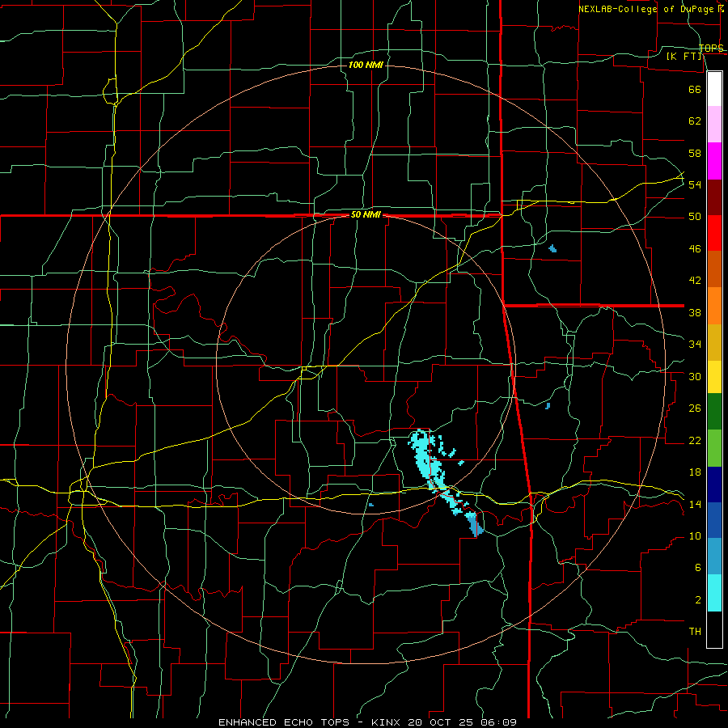Click the '[K FT]' legend units label
The image size is (728, 728).
click(x=684, y=57)
